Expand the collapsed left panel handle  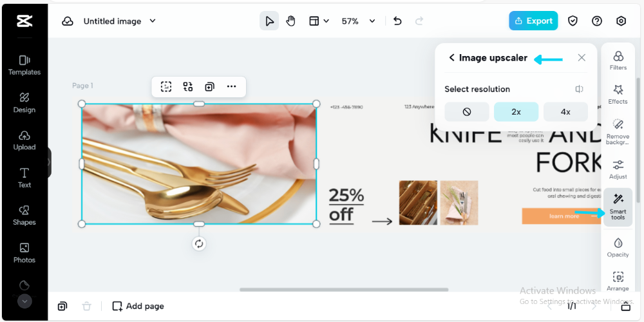tap(50, 163)
